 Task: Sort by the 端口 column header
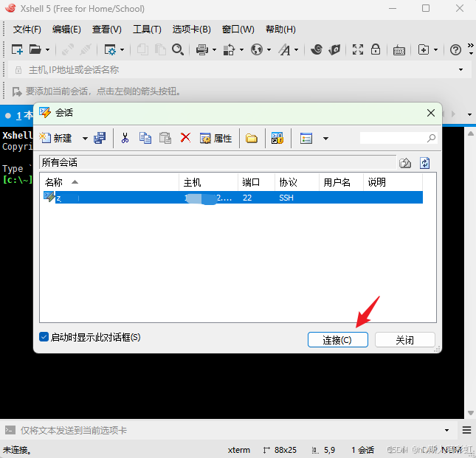257,182
